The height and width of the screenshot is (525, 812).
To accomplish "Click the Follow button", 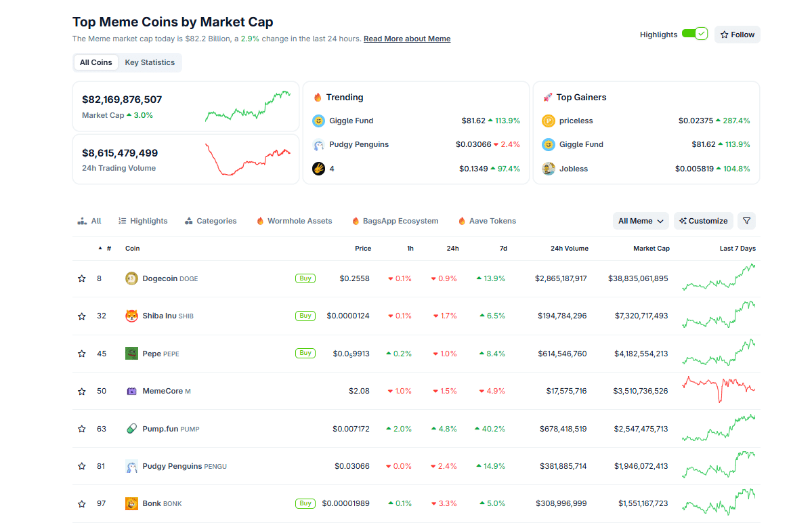I will click(737, 34).
